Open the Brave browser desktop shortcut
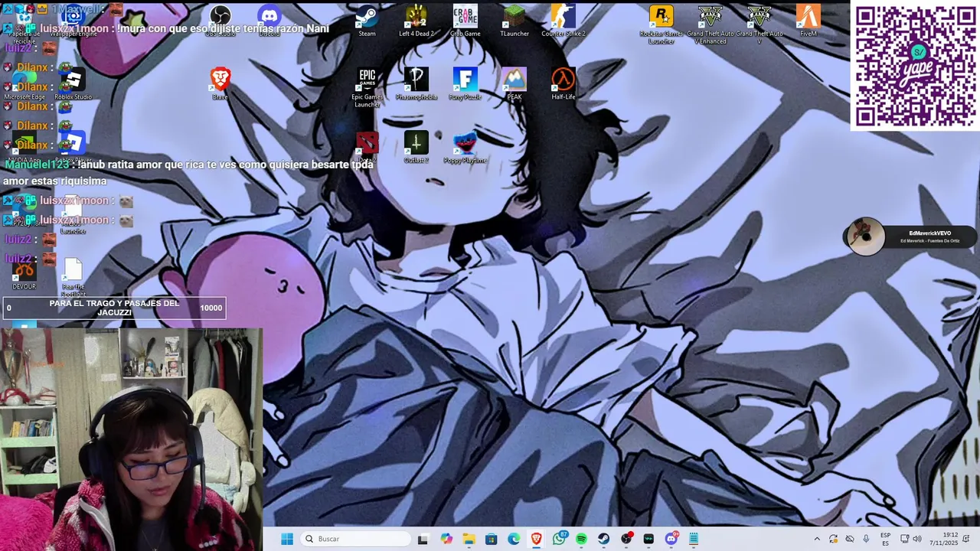 (x=220, y=84)
